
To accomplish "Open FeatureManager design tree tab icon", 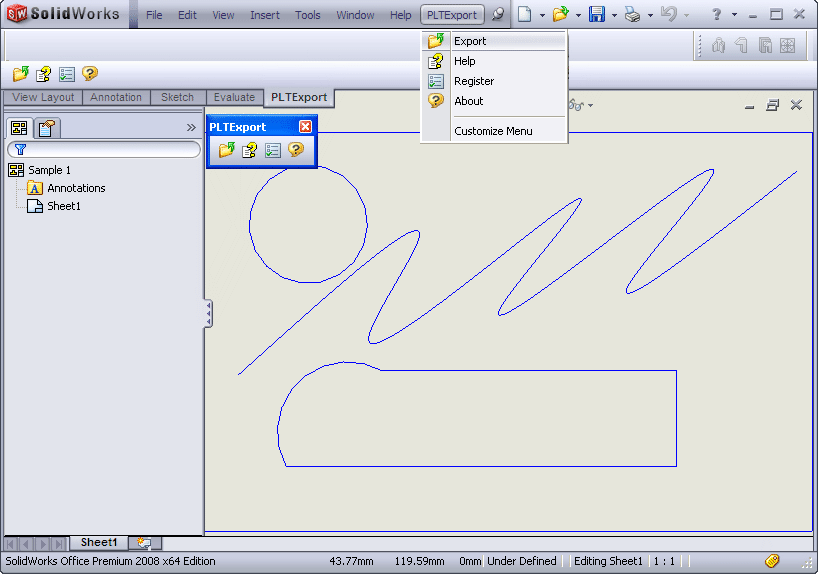I will click(19, 128).
